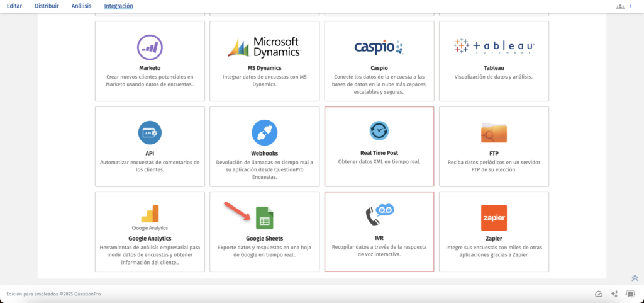Open the FTP integration title
644x303 pixels.
[494, 153]
